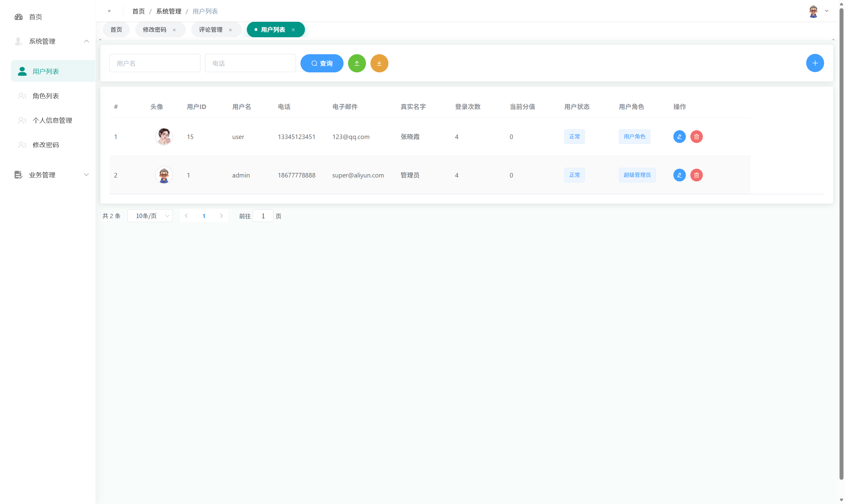Click the 电话 phone search input field
This screenshot has height=504, width=845.
pyautogui.click(x=250, y=63)
